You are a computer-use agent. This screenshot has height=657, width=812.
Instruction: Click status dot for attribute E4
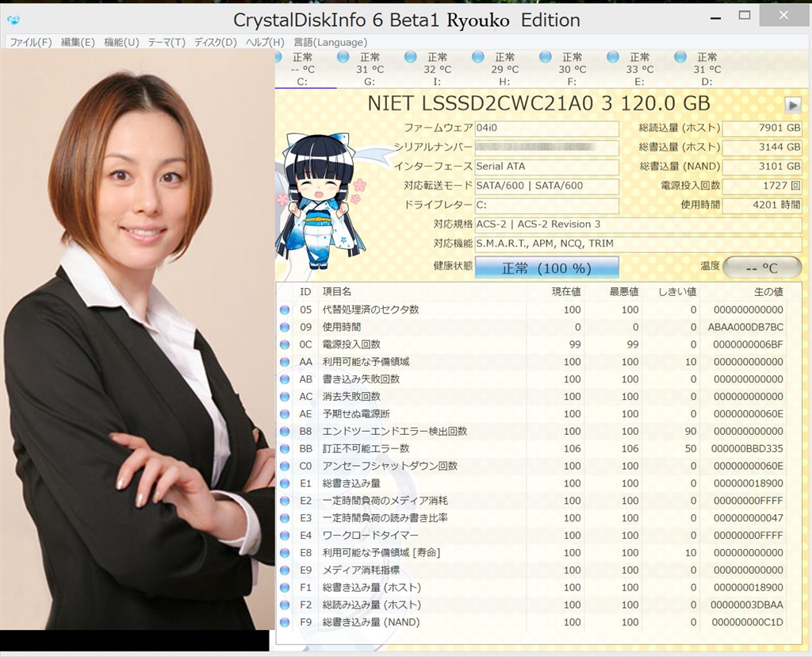point(285,536)
